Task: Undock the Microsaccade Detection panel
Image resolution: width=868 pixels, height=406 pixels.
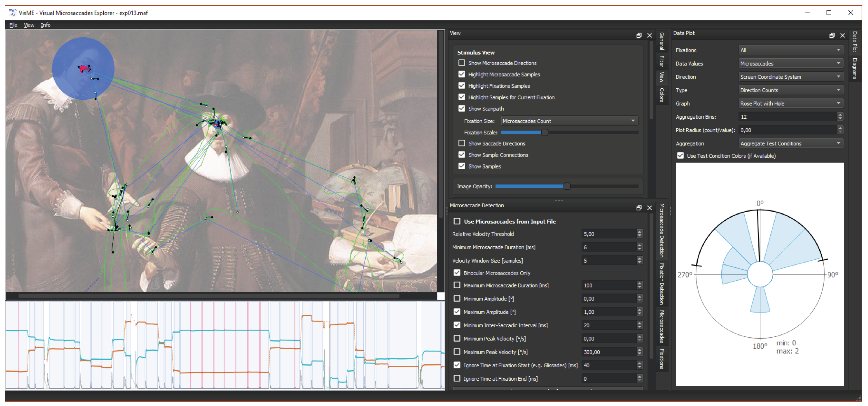Action: click(639, 208)
